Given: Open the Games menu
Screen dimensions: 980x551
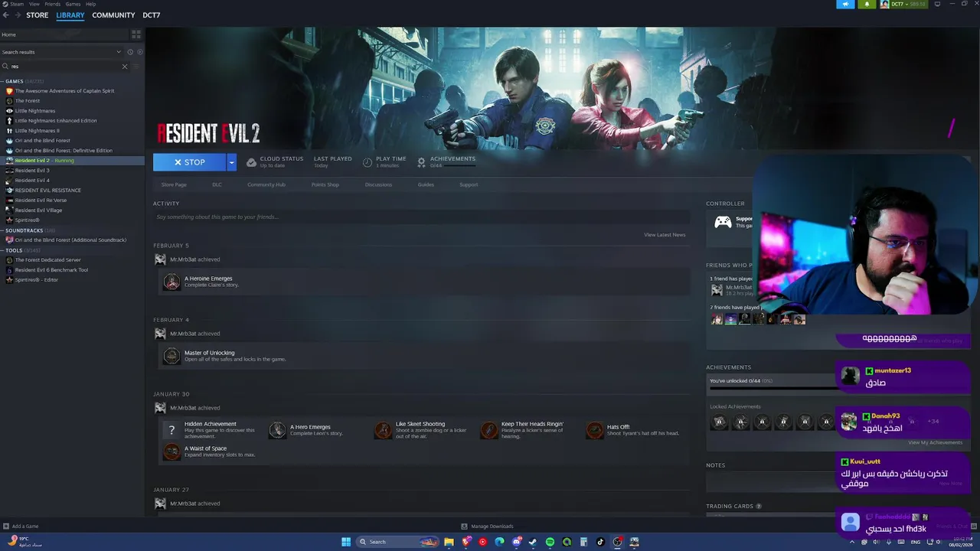Looking at the screenshot, I should click(73, 4).
